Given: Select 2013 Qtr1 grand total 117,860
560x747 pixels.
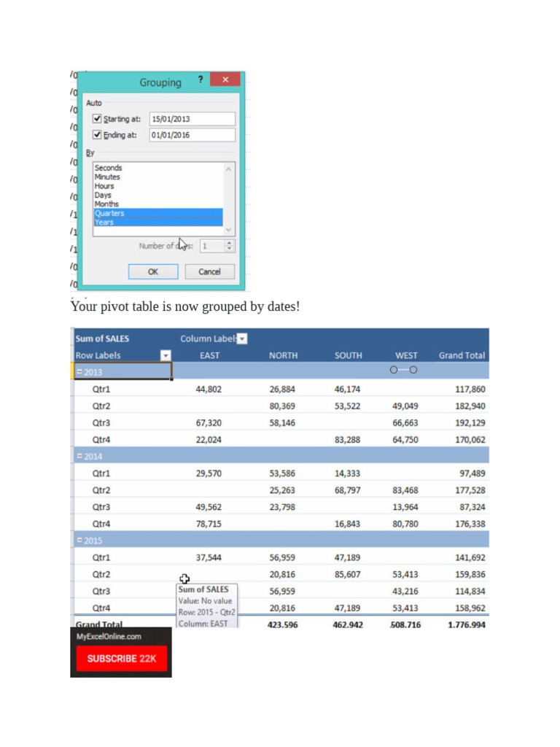Looking at the screenshot, I should tap(470, 390).
